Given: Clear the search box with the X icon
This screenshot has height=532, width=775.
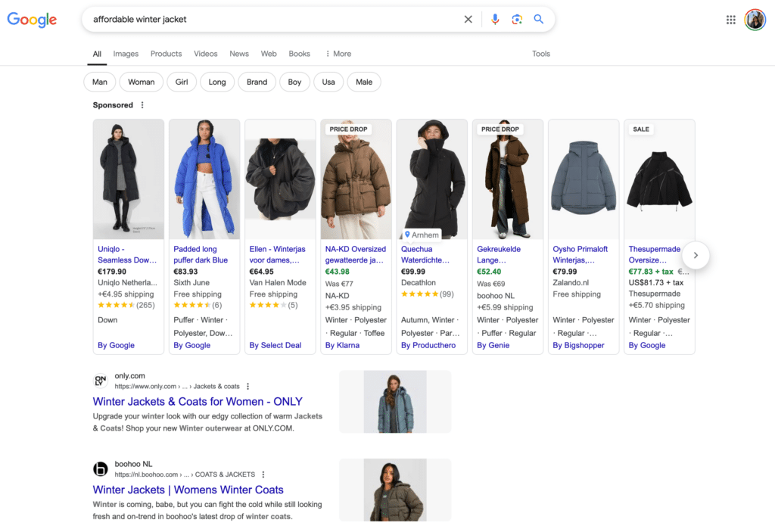Looking at the screenshot, I should 468,19.
